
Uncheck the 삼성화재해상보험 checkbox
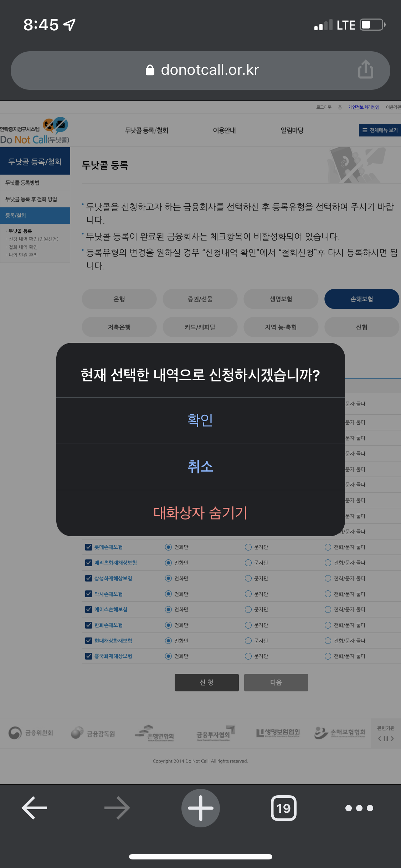[88, 578]
